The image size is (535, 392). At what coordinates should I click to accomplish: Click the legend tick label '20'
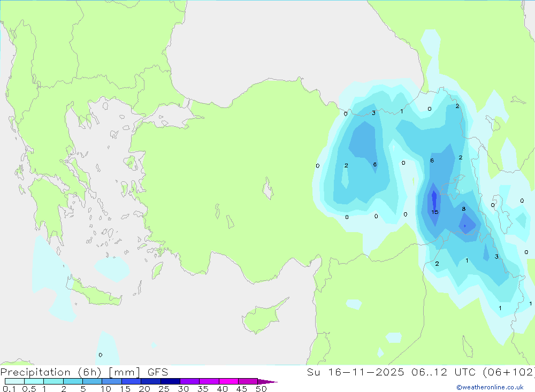[x=144, y=389]
